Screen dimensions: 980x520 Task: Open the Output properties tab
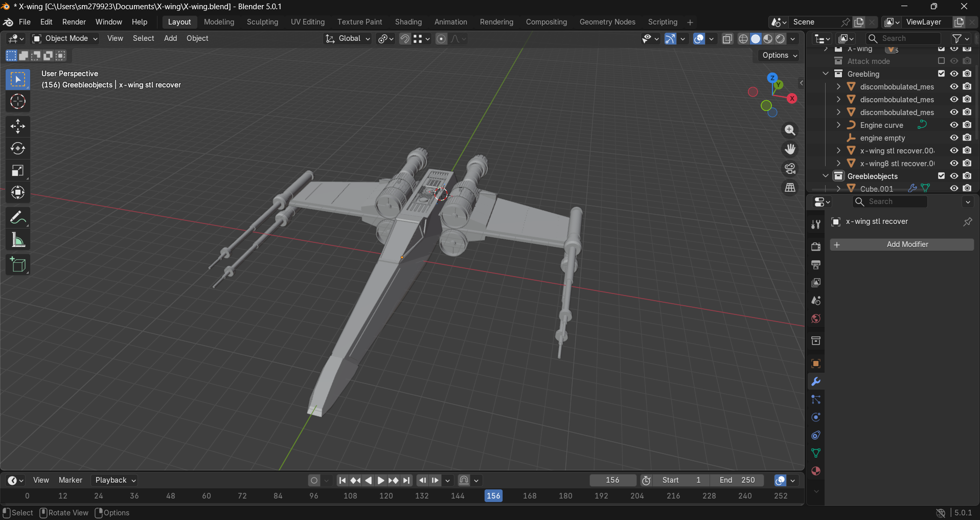816,264
